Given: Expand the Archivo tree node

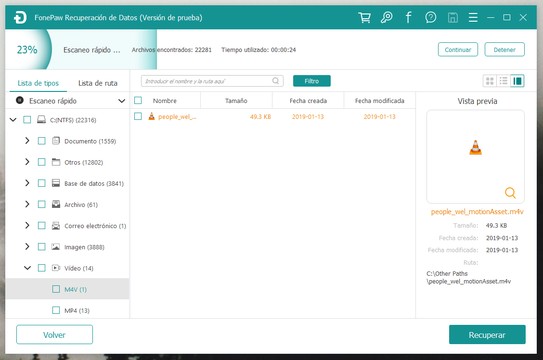Looking at the screenshot, I should coord(27,204).
